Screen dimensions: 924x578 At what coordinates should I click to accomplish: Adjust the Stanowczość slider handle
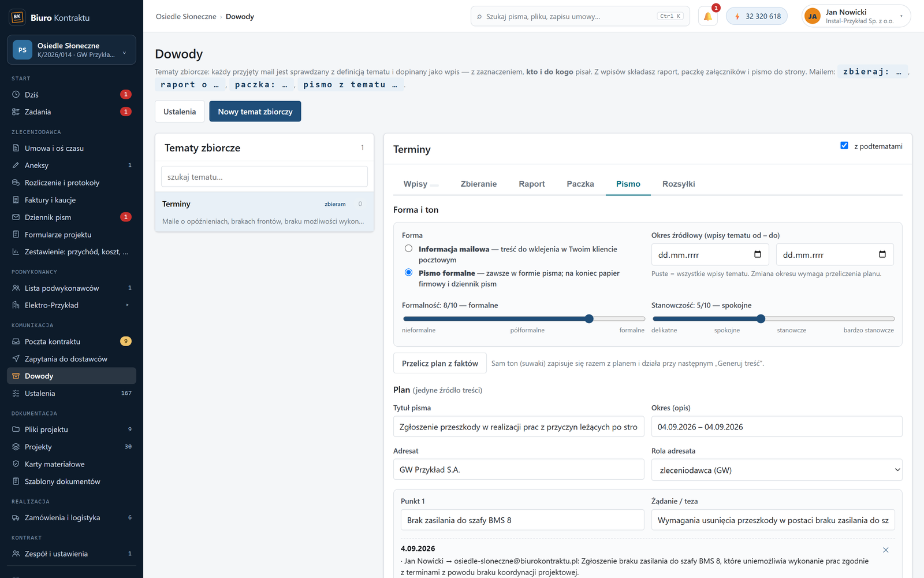tap(761, 318)
